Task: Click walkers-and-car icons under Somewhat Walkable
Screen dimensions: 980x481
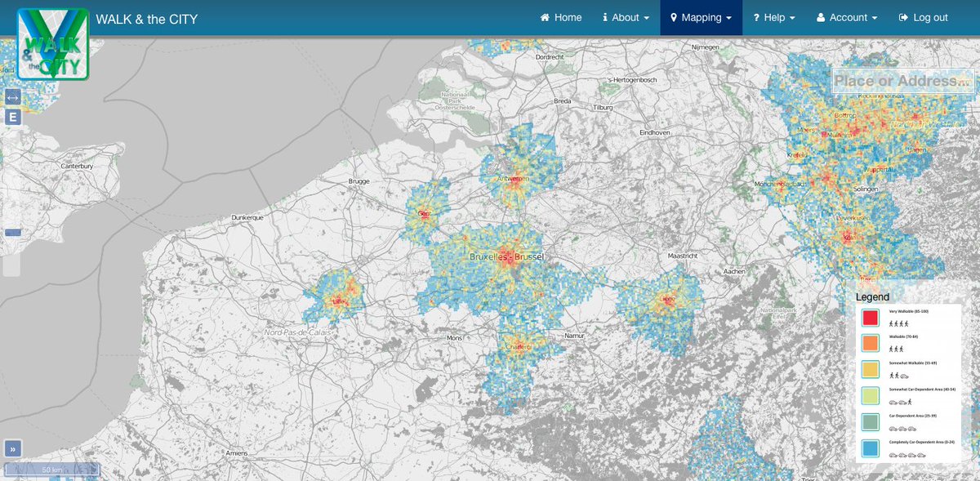Action: pos(899,376)
